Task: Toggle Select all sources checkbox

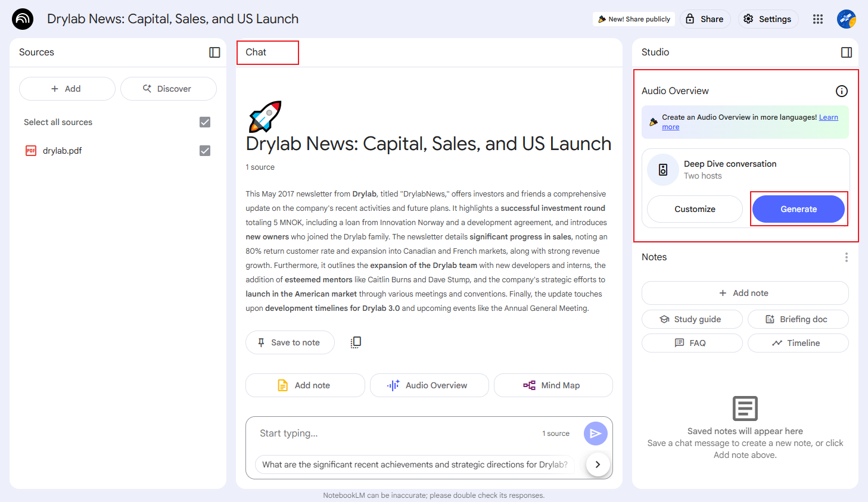Action: tap(205, 122)
